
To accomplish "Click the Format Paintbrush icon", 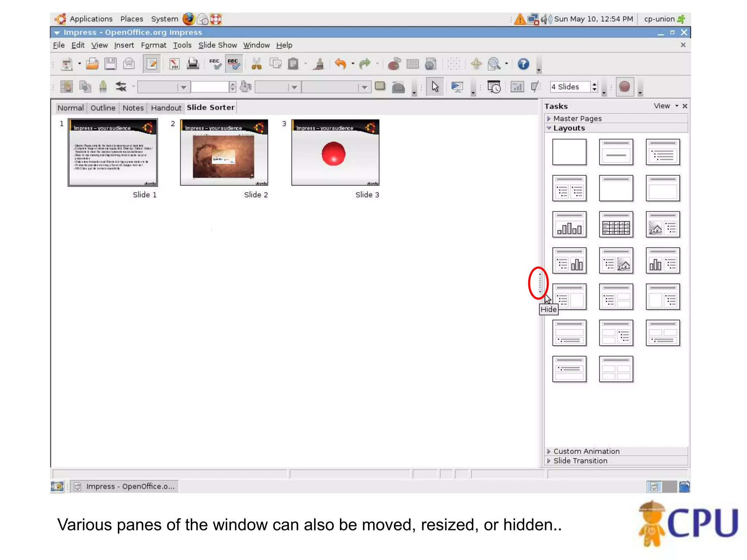I will click(x=319, y=64).
